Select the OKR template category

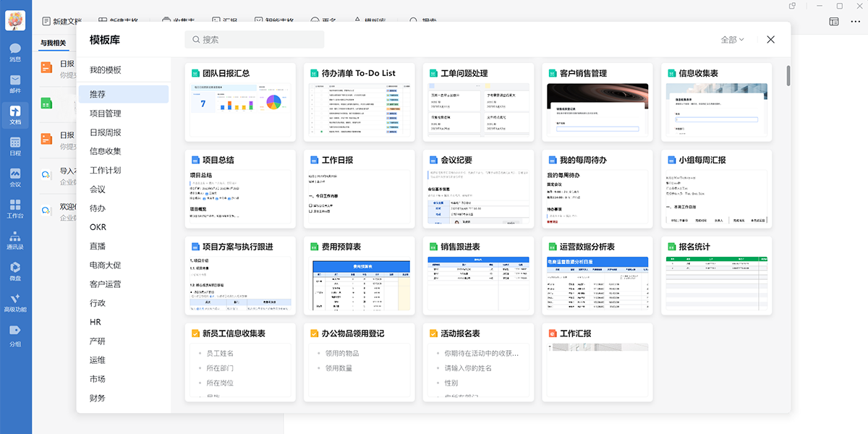click(98, 227)
